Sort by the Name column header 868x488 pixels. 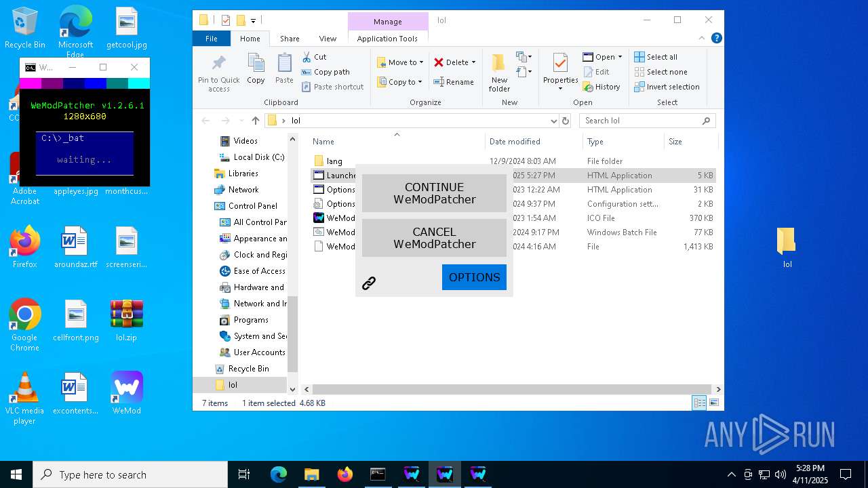click(x=397, y=141)
